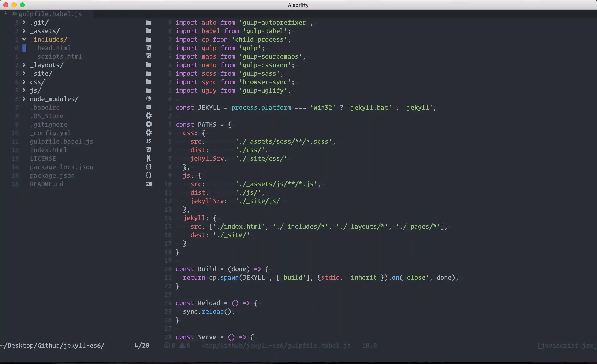
Task: Click the HTML5 icon next to head.html
Action: tap(148, 48)
